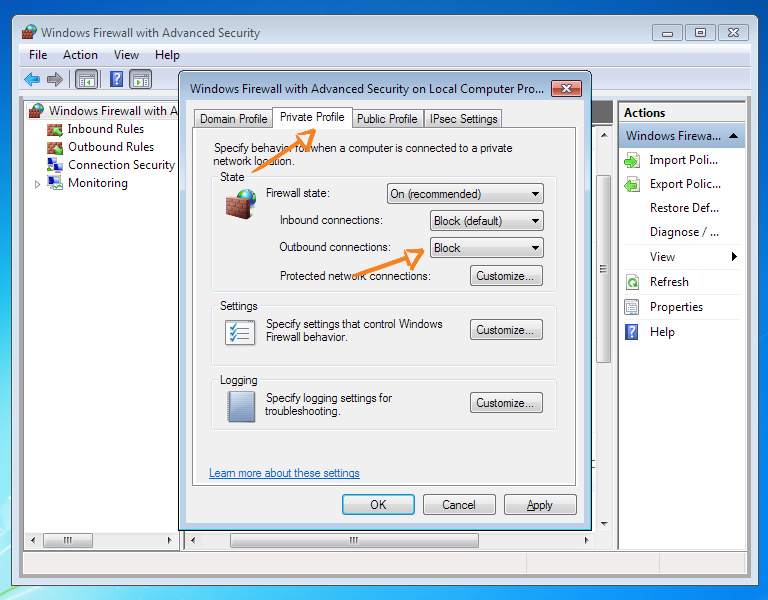Image resolution: width=768 pixels, height=600 pixels.
Task: Open the Firewall state dropdown
Action: tap(465, 194)
